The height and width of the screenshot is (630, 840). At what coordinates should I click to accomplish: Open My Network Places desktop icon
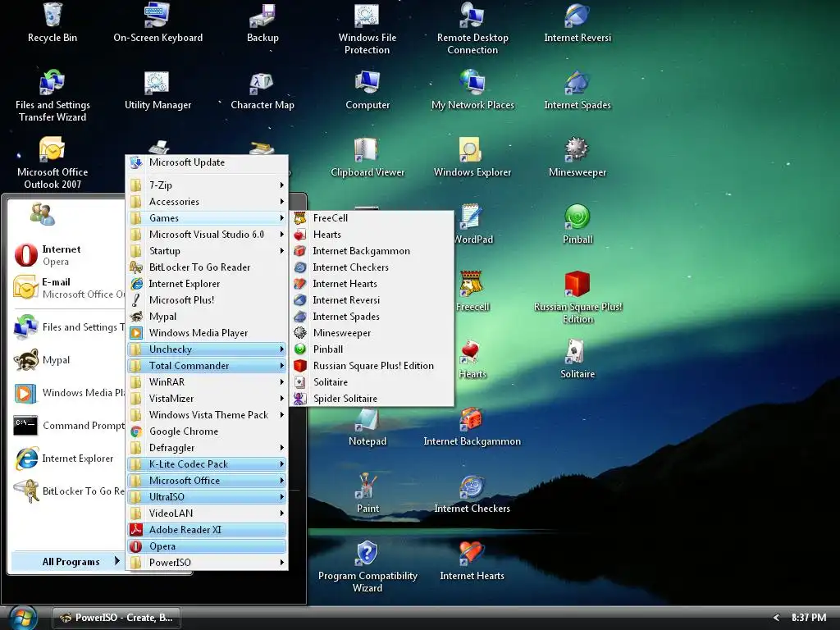point(472,89)
